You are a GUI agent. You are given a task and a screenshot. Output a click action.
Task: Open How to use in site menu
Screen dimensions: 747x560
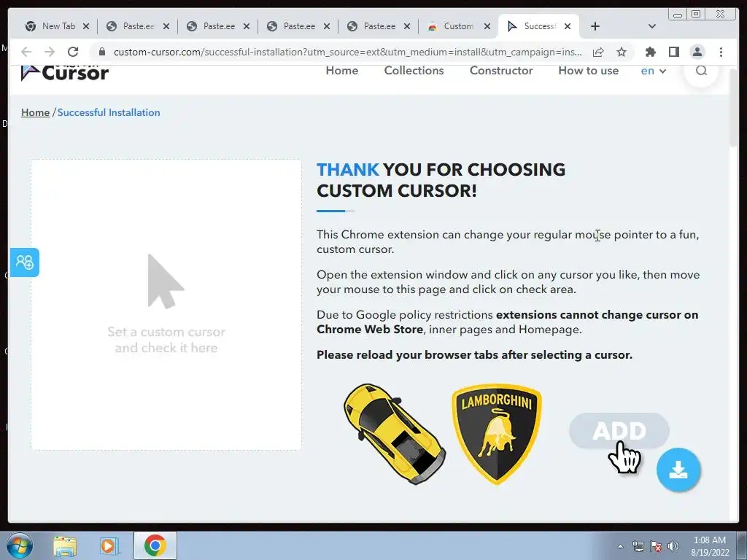pos(588,71)
